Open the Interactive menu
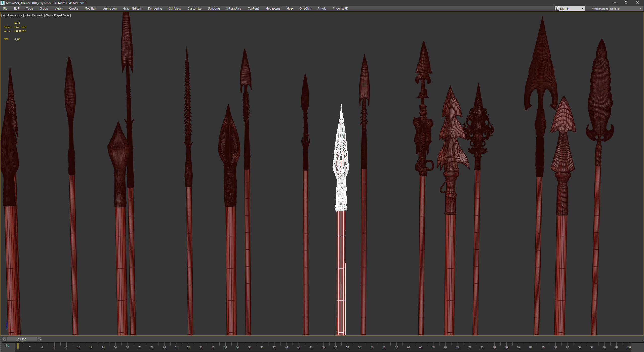This screenshot has width=644, height=352. (x=234, y=9)
